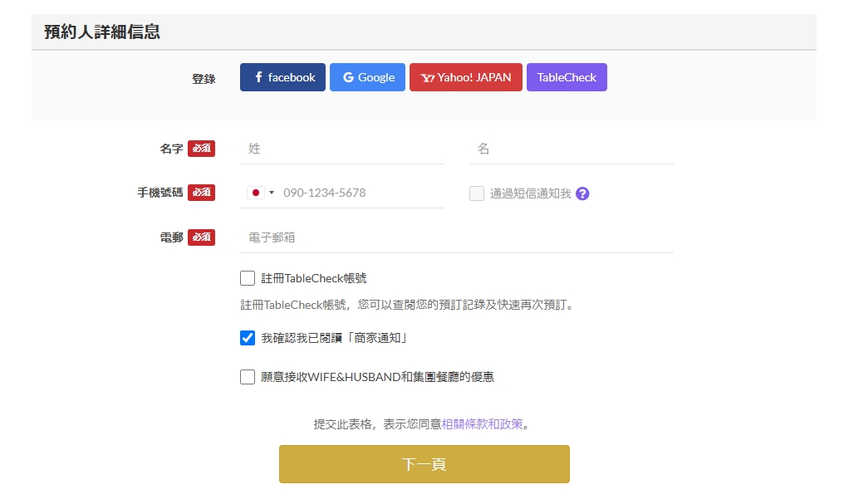This screenshot has height=504, width=844.
Task: Click the 電郵 field label
Action: click(171, 237)
